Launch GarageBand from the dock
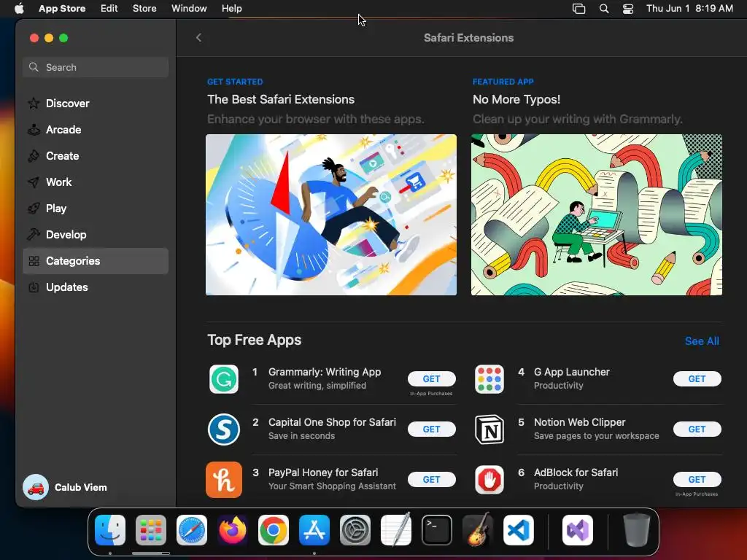The image size is (747, 560). [478, 530]
